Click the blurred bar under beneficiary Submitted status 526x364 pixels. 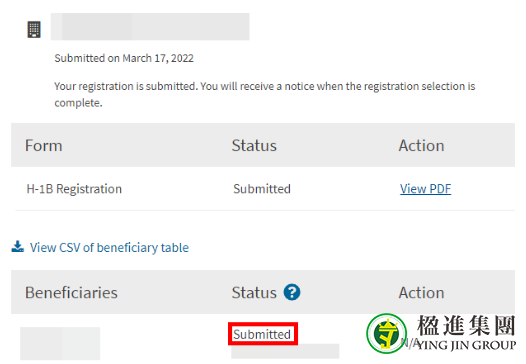[285, 351]
